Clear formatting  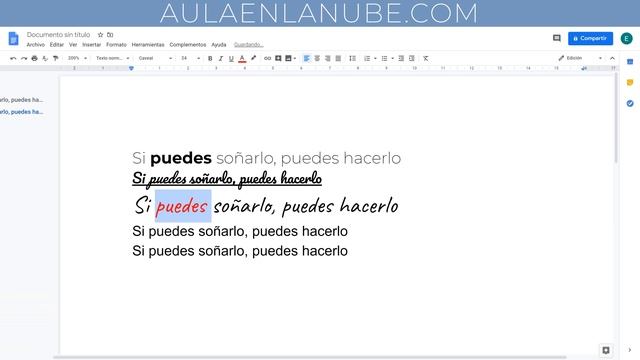coord(426,58)
